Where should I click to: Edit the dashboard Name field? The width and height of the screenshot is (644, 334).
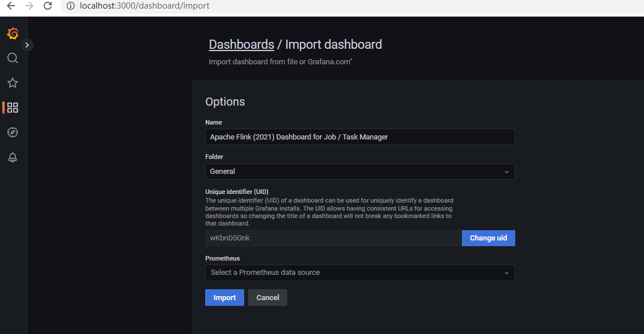tap(360, 137)
